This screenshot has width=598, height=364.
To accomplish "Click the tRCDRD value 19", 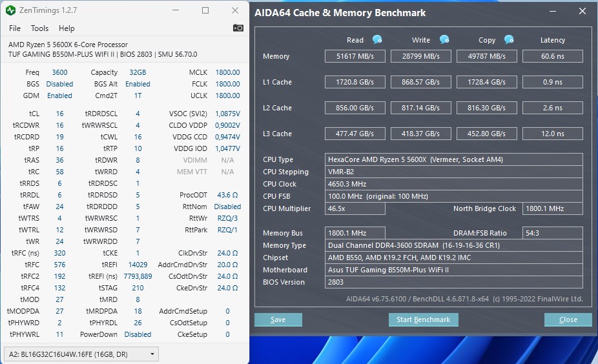I will pos(59,137).
